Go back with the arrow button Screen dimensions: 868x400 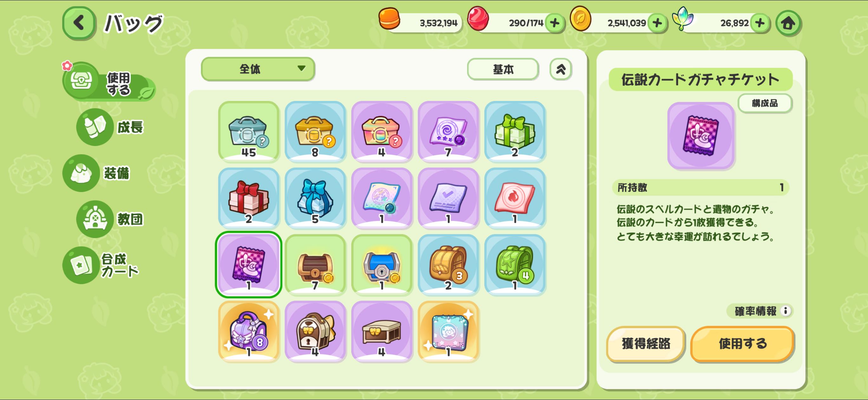[x=79, y=23]
